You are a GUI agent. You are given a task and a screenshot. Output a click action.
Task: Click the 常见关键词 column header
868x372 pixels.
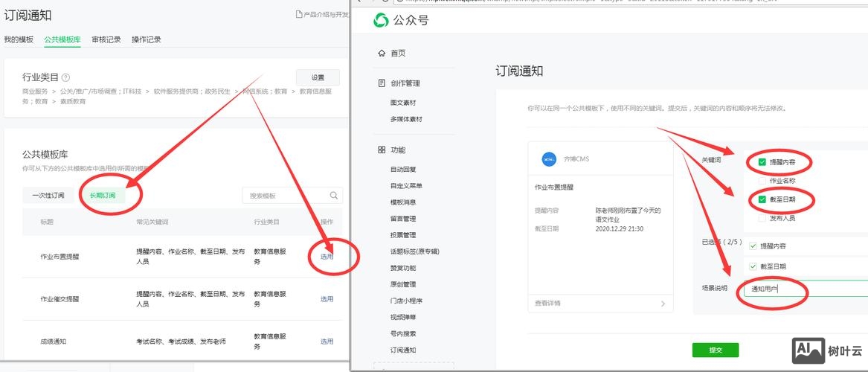click(152, 222)
